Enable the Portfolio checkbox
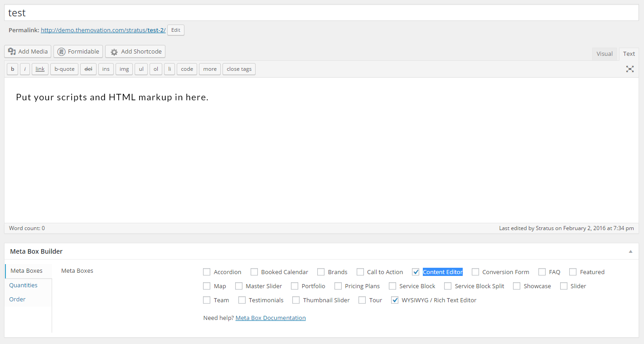Screen dimensions: 644x344 [x=295, y=286]
